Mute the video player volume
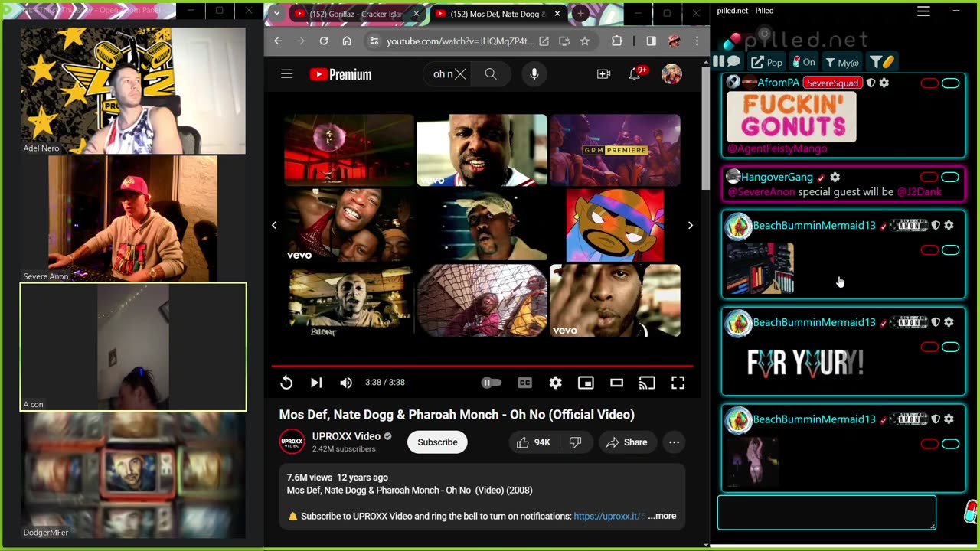This screenshot has height=551, width=980. point(346,383)
